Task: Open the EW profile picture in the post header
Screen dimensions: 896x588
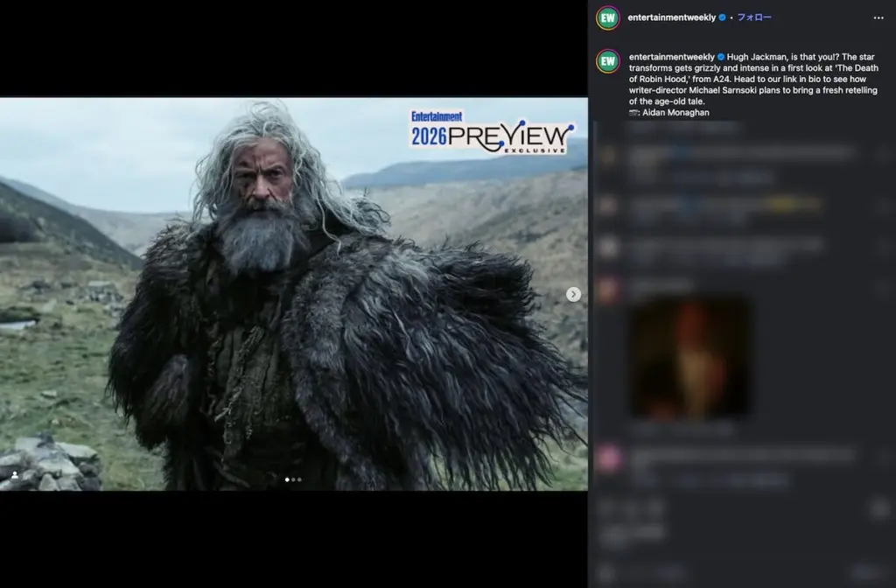Action: pos(608,17)
